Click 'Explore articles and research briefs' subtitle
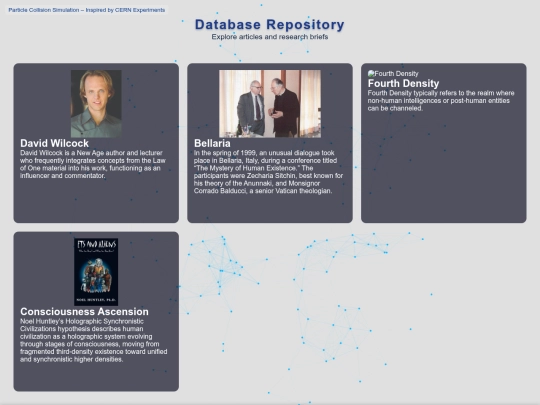Viewport: 540px width, 405px height. point(270,37)
